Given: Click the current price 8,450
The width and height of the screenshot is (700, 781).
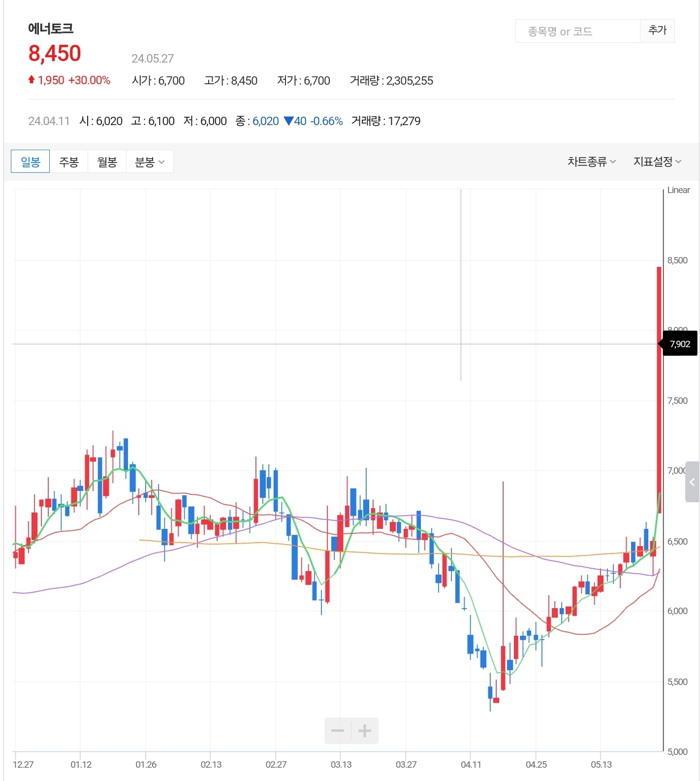Looking at the screenshot, I should [55, 53].
